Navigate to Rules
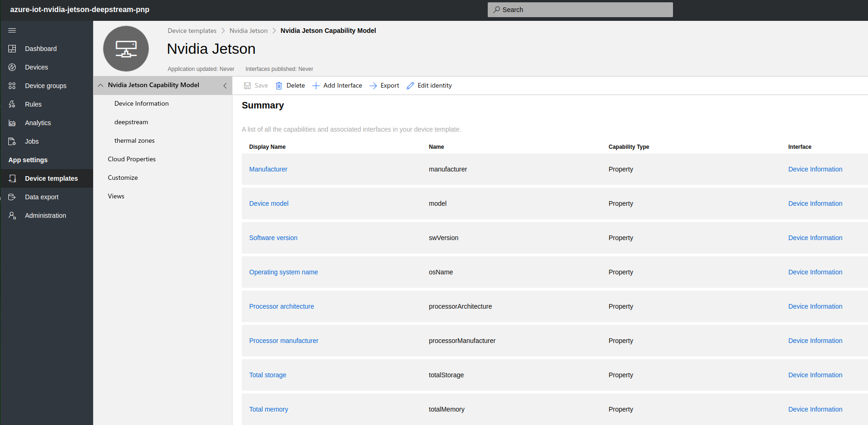 [33, 104]
